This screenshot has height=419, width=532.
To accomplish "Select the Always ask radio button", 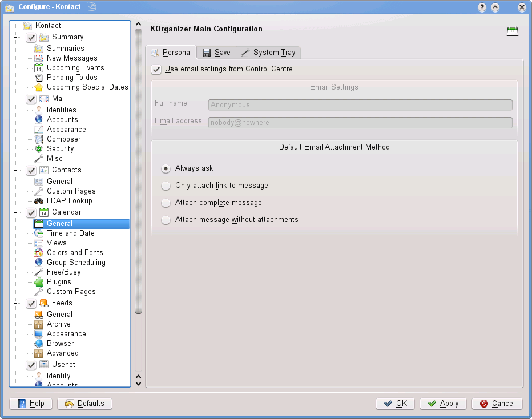I will coord(166,168).
